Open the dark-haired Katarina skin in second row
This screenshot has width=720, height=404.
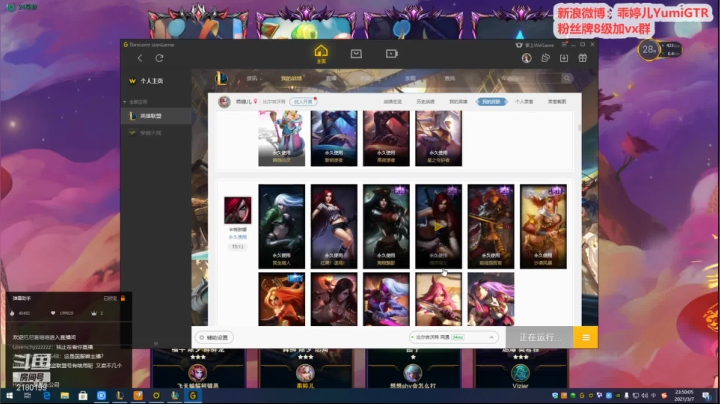334,299
